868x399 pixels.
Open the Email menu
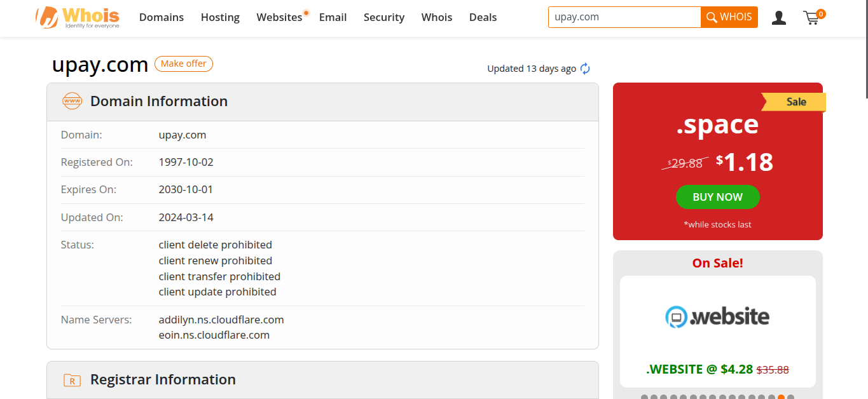(x=333, y=17)
